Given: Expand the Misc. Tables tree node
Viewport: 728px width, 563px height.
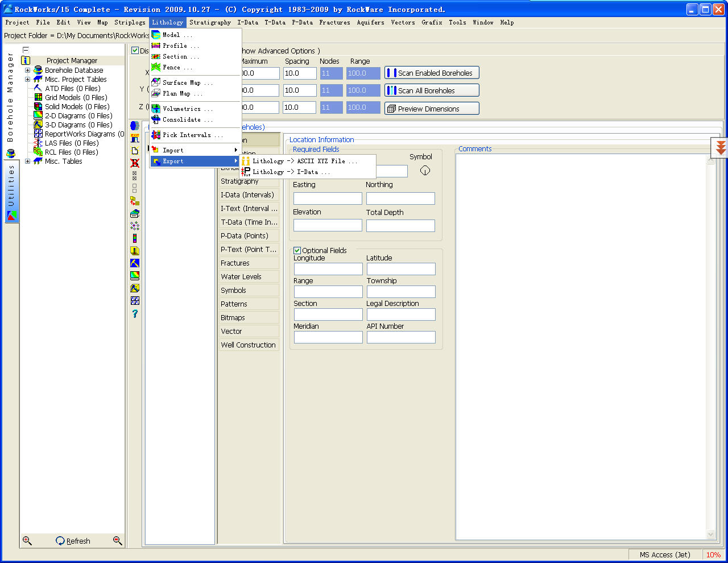Looking at the screenshot, I should [x=27, y=162].
